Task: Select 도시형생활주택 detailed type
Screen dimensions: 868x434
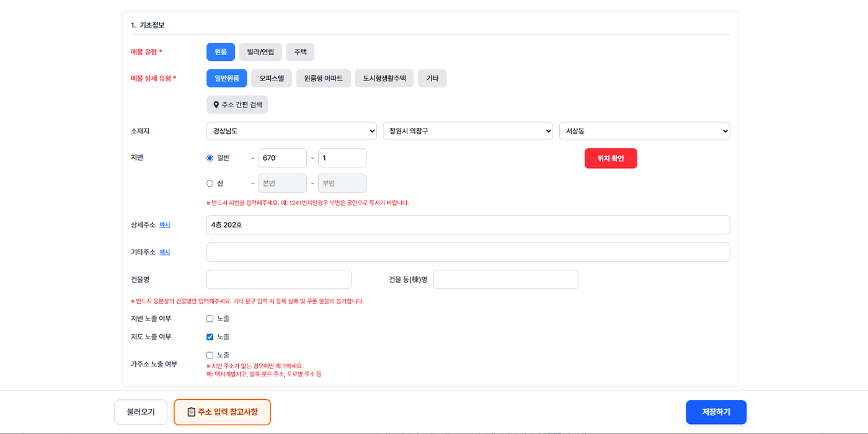Action: click(384, 79)
